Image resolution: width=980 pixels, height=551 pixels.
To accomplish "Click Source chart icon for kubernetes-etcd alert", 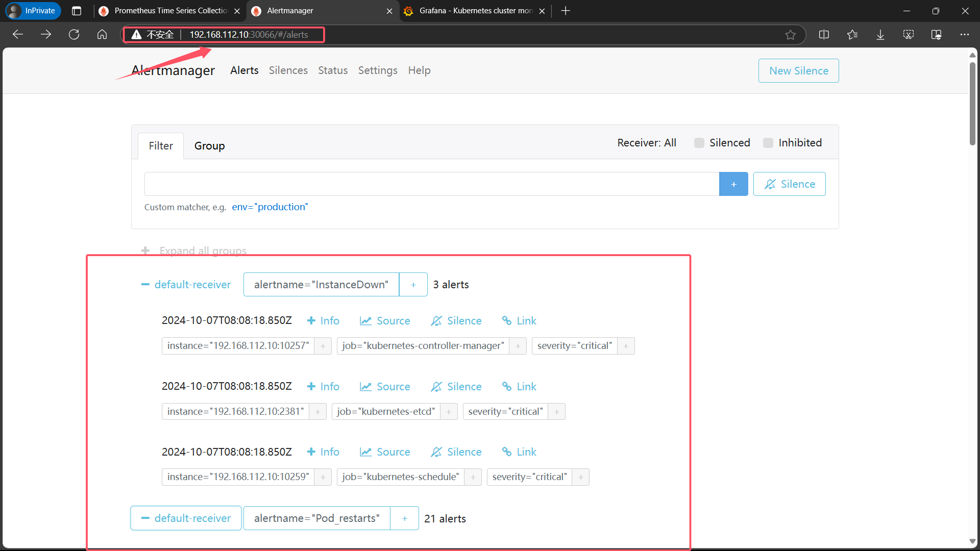I will coord(365,387).
